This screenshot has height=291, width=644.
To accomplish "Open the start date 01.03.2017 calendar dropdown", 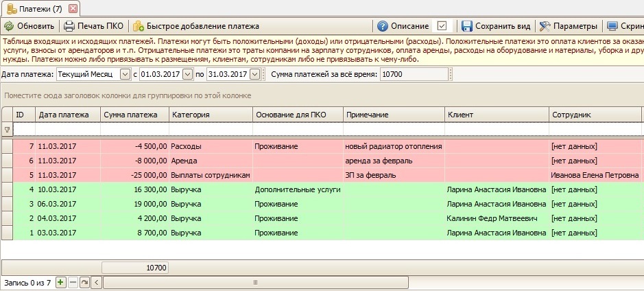I will pyautogui.click(x=187, y=74).
